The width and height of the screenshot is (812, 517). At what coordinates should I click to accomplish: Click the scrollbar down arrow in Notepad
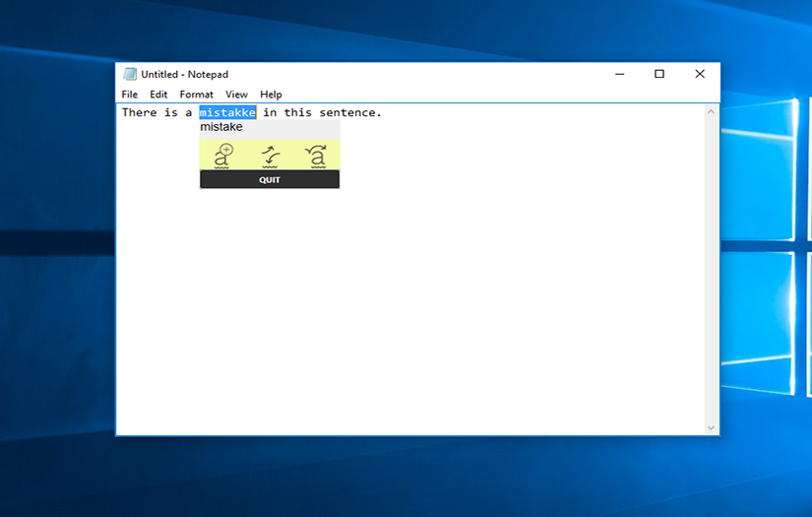click(711, 427)
